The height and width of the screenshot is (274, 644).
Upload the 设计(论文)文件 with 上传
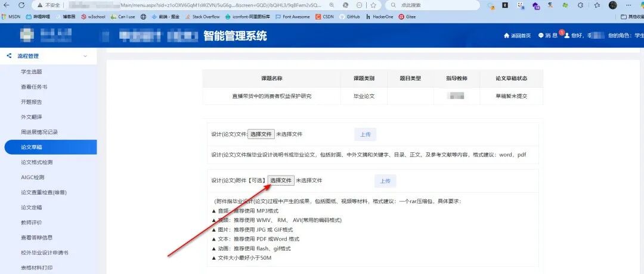click(x=366, y=134)
